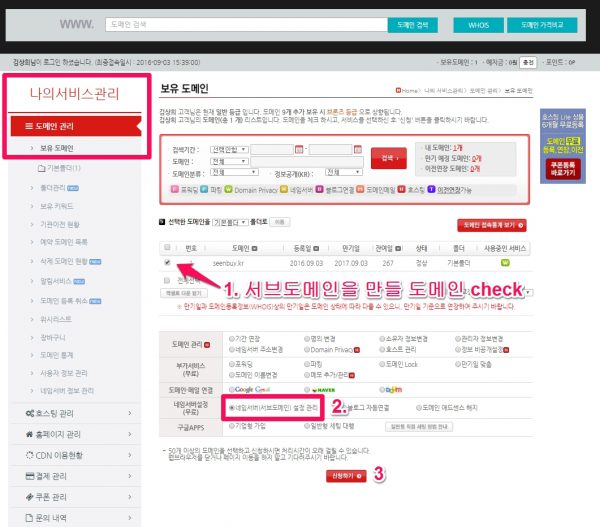Open the 검색기간 선택안함 dropdown
Viewport: 600px width, 527px height.
click(x=229, y=149)
